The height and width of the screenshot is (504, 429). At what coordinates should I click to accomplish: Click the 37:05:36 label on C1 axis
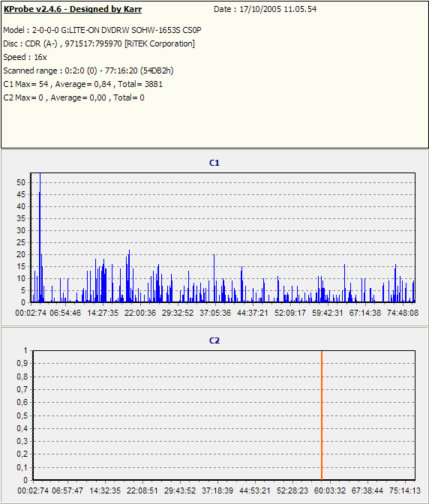(x=215, y=313)
